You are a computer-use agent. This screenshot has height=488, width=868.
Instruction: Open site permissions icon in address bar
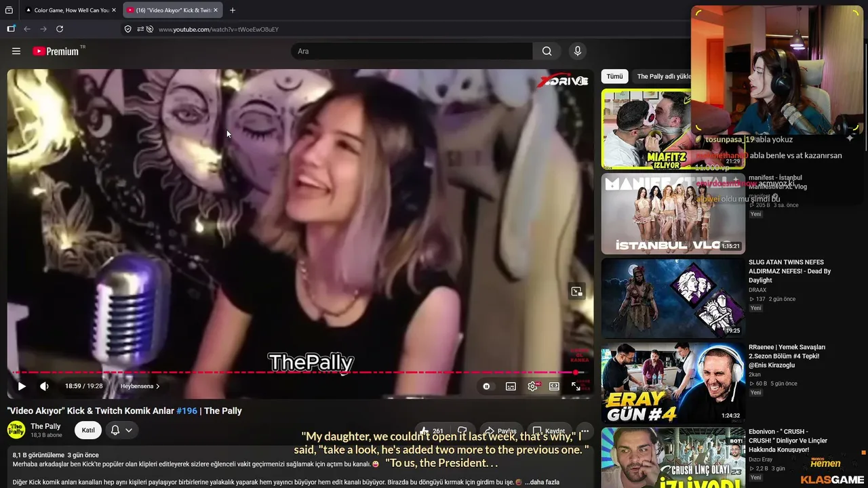point(140,29)
